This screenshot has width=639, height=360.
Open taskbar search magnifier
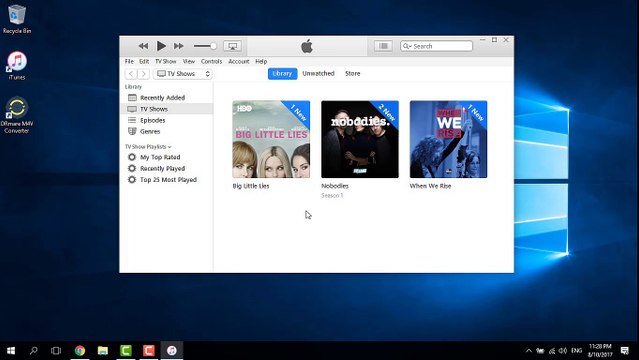[33, 351]
